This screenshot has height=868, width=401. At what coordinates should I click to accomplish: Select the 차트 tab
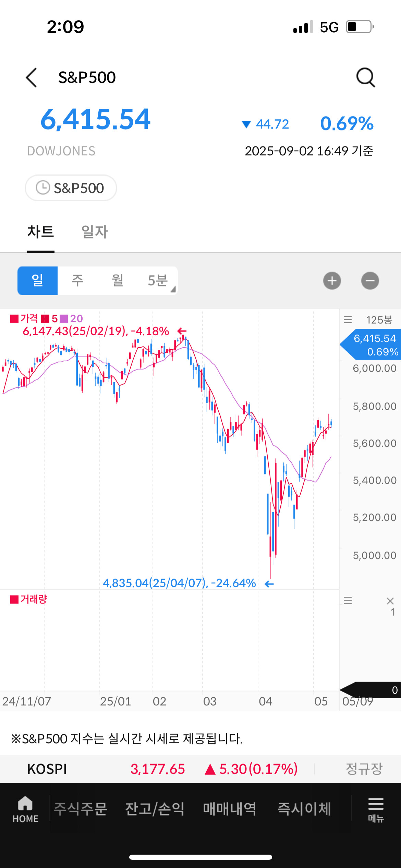(41, 232)
